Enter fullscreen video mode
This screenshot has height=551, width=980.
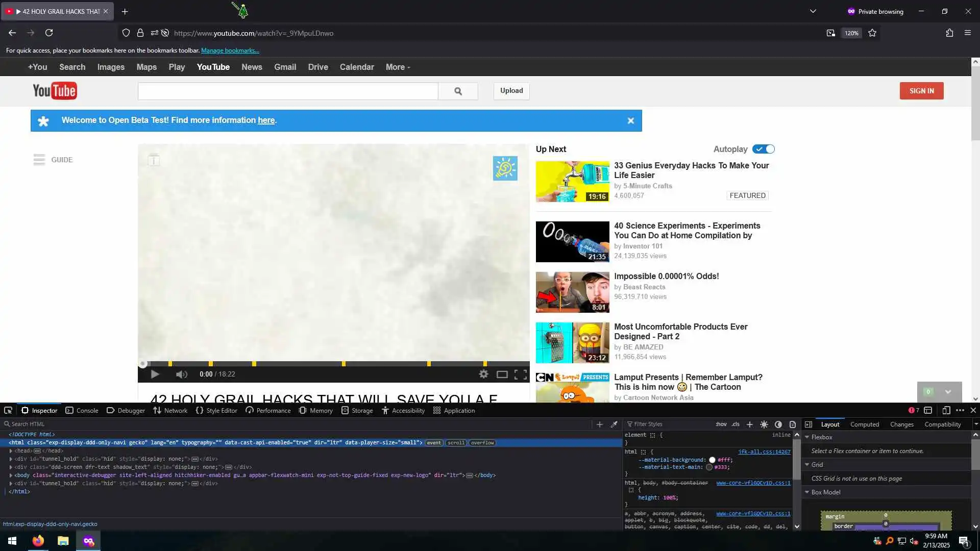(x=521, y=374)
